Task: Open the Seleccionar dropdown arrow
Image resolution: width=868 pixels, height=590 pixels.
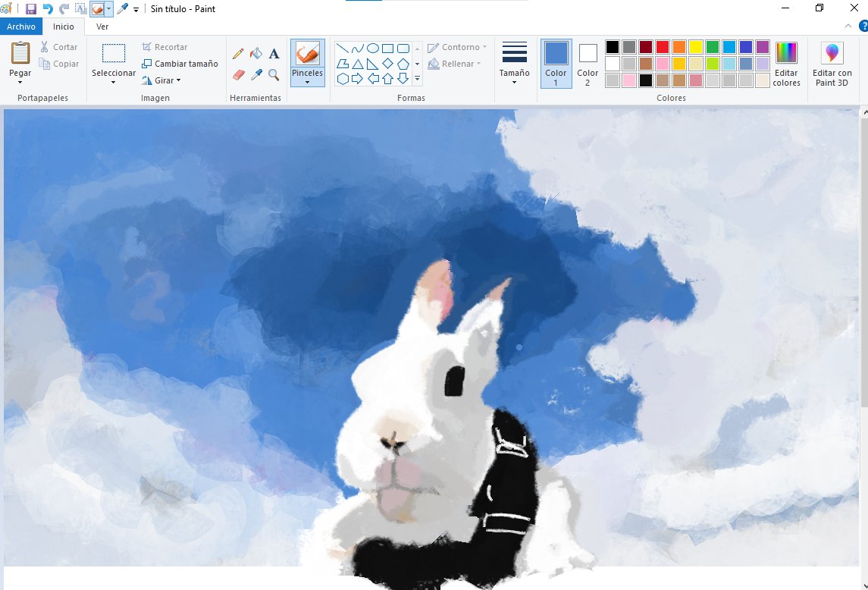Action: 114,83
